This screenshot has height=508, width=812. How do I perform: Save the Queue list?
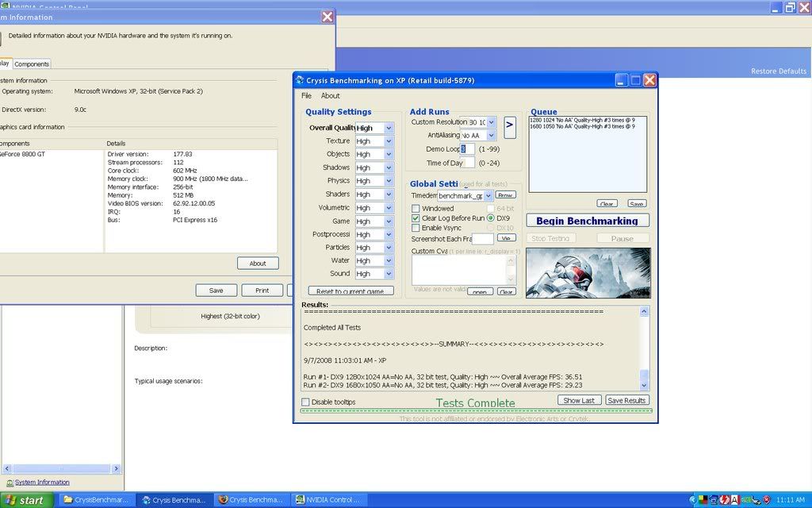click(x=637, y=204)
